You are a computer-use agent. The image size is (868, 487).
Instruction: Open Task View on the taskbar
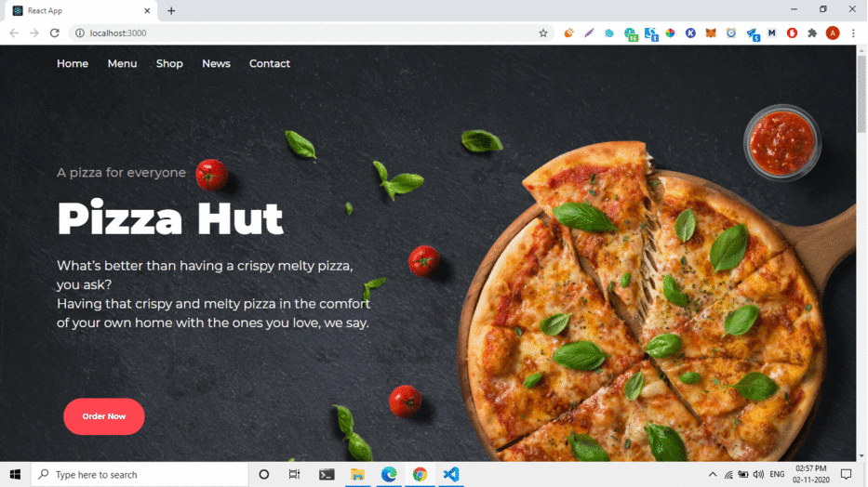point(295,474)
